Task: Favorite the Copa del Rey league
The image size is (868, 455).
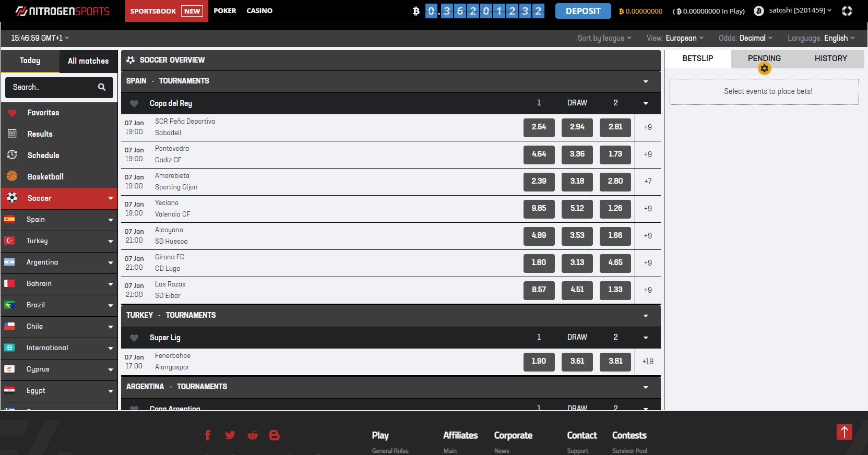Action: pyautogui.click(x=134, y=104)
